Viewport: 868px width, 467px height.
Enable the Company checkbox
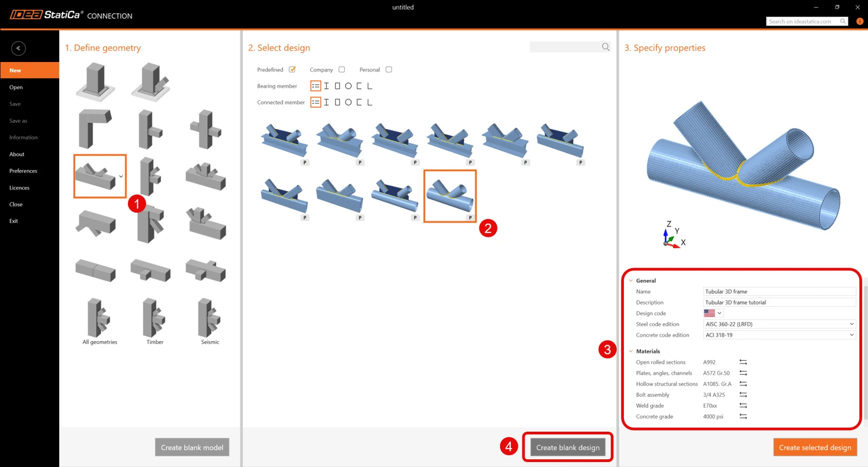[342, 70]
